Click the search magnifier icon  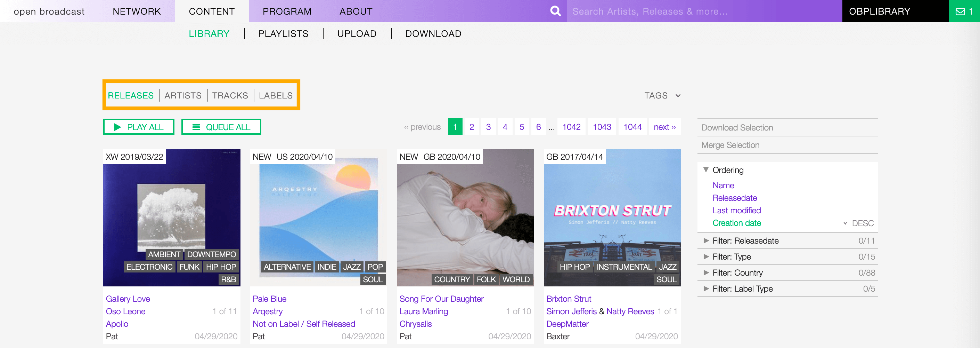click(x=555, y=11)
